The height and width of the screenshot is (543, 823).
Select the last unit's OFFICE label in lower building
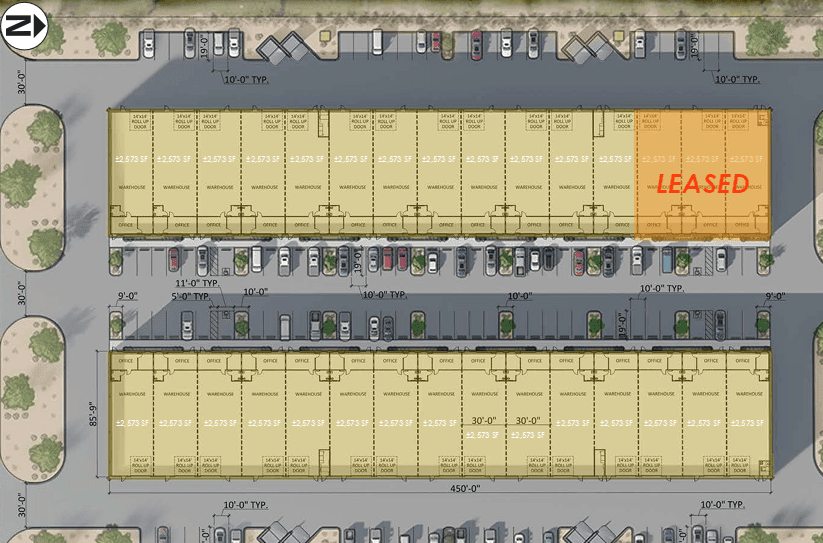click(x=742, y=361)
